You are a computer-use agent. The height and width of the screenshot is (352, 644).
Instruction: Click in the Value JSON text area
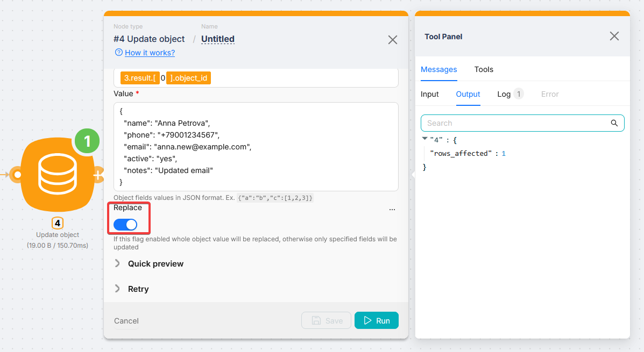(256, 146)
